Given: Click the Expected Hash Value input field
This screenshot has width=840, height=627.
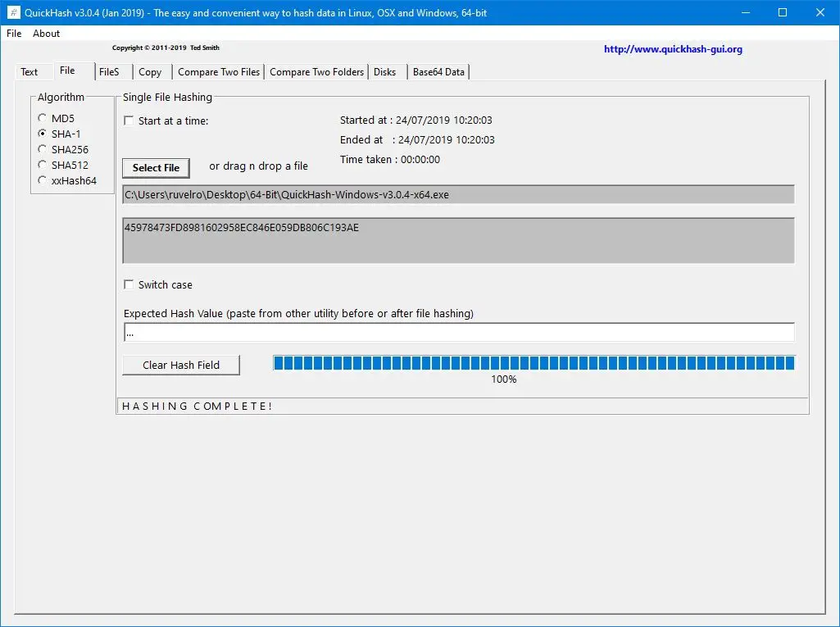Looking at the screenshot, I should coord(459,332).
